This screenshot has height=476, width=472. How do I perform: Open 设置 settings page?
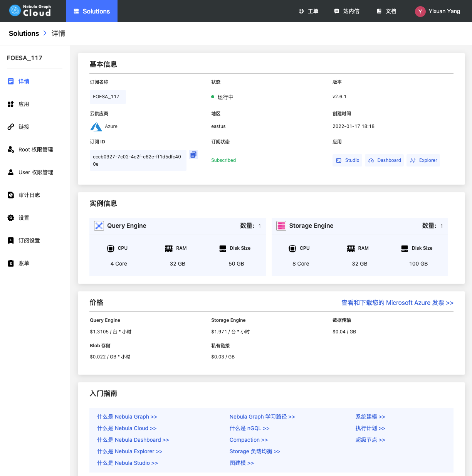(24, 218)
